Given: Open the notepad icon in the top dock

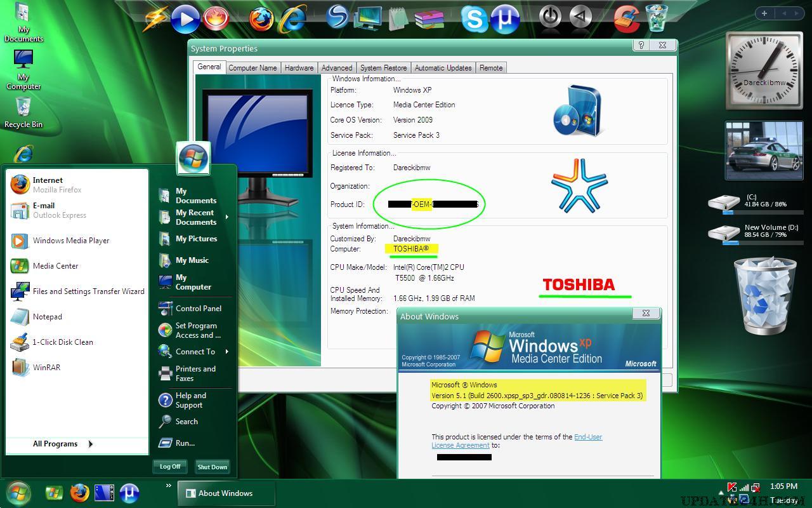Looking at the screenshot, I should click(x=398, y=18).
